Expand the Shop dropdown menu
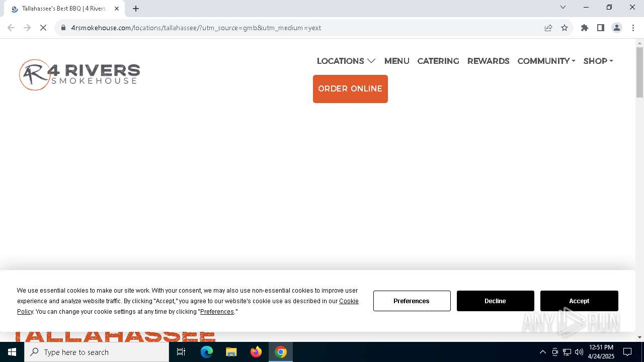Image resolution: width=644 pixels, height=362 pixels. (598, 61)
